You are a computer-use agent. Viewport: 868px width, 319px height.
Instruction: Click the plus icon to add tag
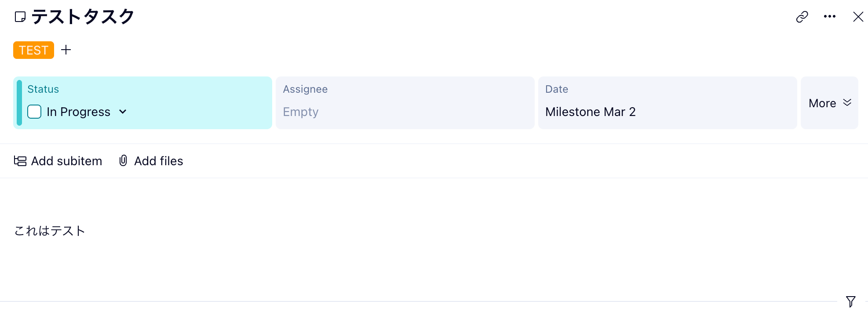66,50
